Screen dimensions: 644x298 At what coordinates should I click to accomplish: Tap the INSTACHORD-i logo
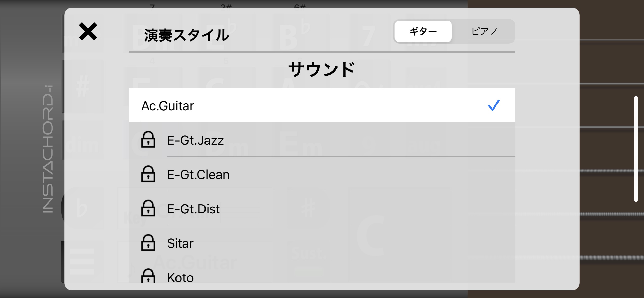click(48, 149)
